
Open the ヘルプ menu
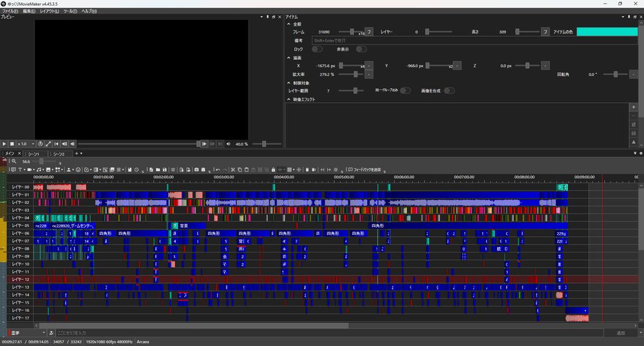click(x=89, y=11)
